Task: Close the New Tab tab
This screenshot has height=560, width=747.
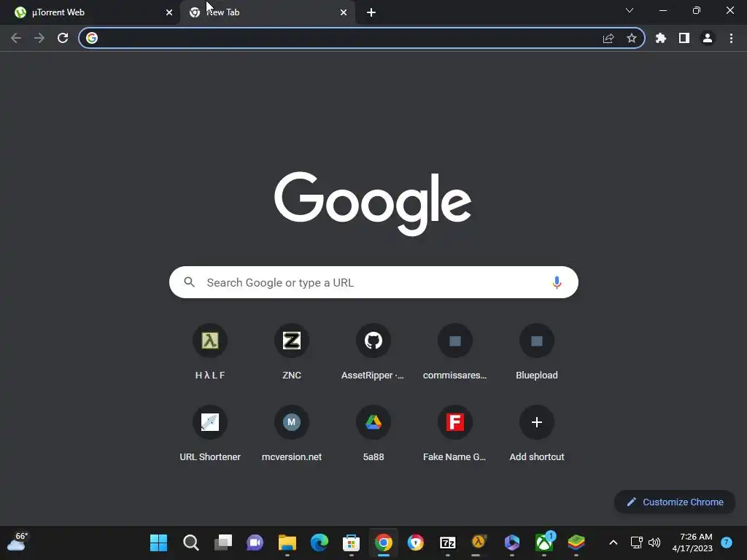Action: [344, 12]
